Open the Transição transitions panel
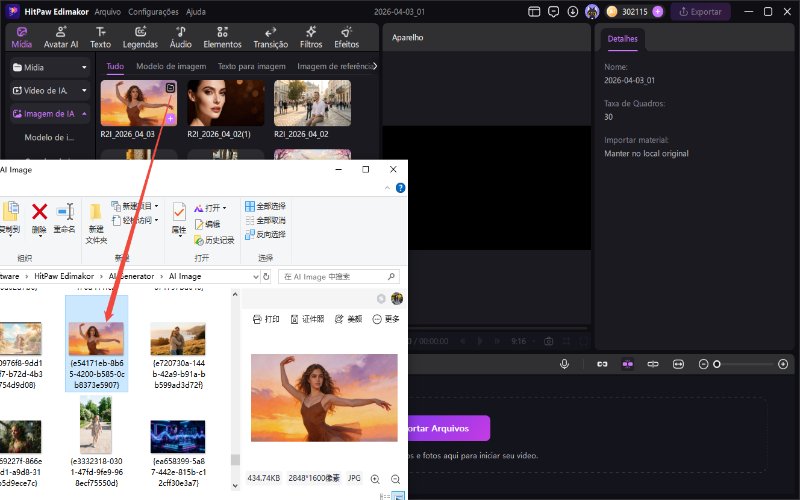 pos(270,38)
